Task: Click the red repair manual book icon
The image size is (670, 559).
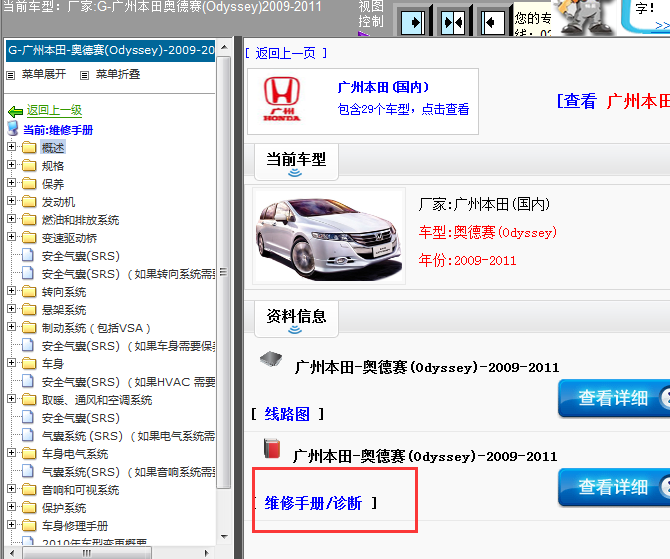Action: coord(272,448)
